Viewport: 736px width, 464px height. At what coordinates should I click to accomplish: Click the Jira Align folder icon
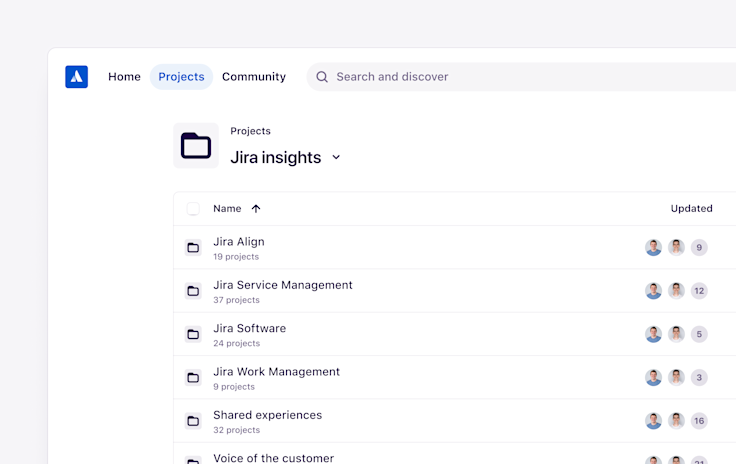(193, 248)
